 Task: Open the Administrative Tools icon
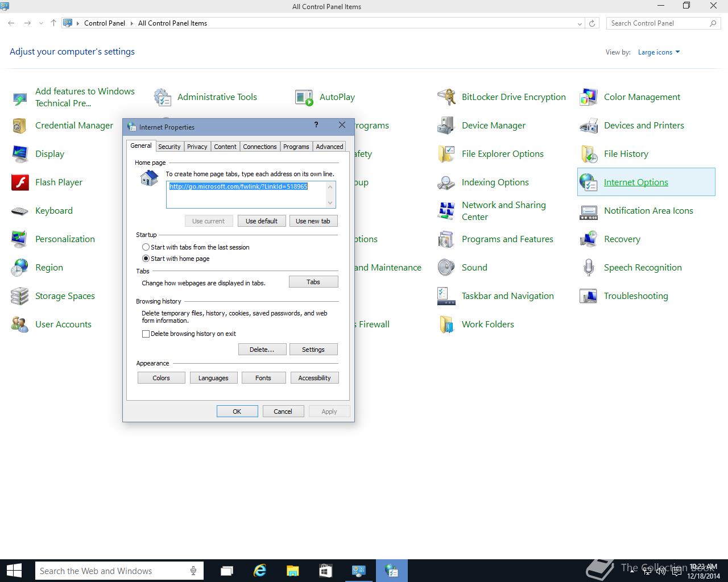pyautogui.click(x=163, y=97)
